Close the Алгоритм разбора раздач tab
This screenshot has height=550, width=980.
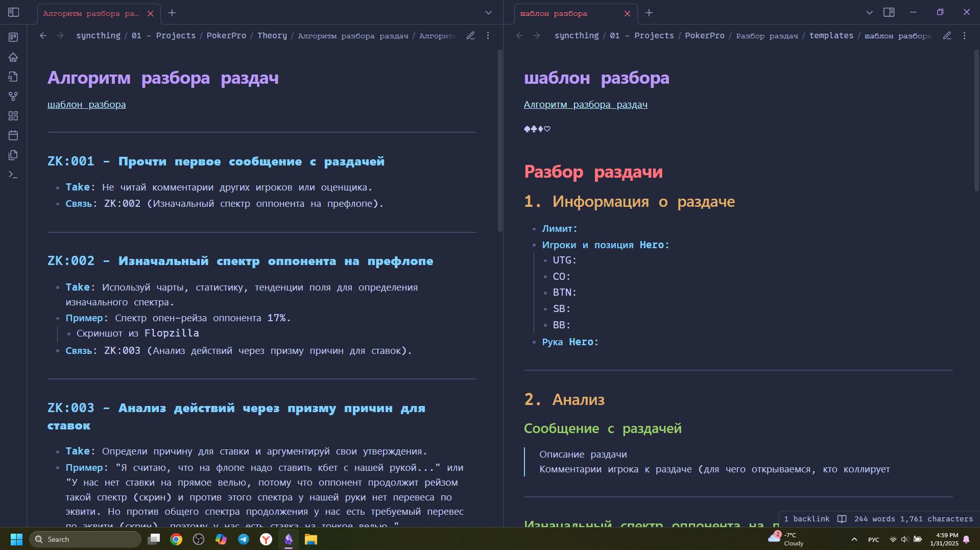pos(150,14)
